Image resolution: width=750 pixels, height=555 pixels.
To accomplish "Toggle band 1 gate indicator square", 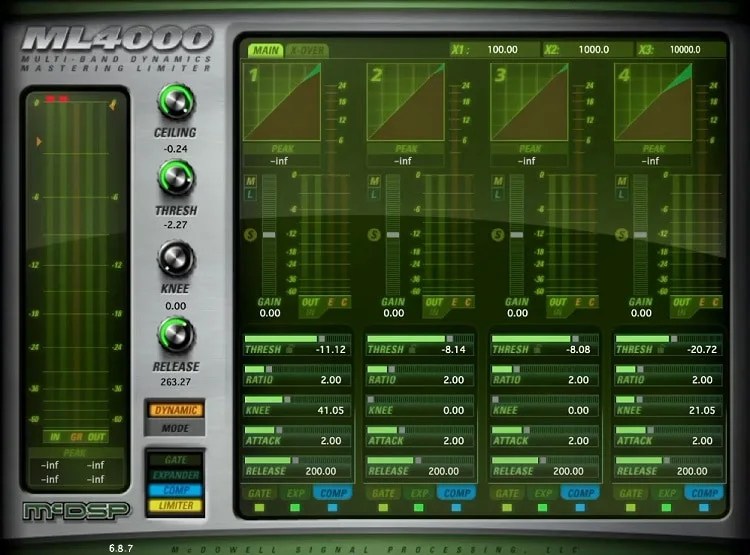I will pos(259,508).
